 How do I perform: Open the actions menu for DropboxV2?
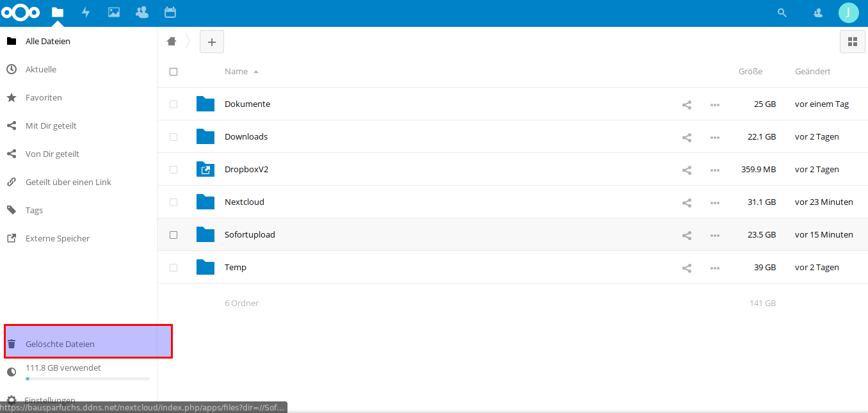tap(715, 169)
